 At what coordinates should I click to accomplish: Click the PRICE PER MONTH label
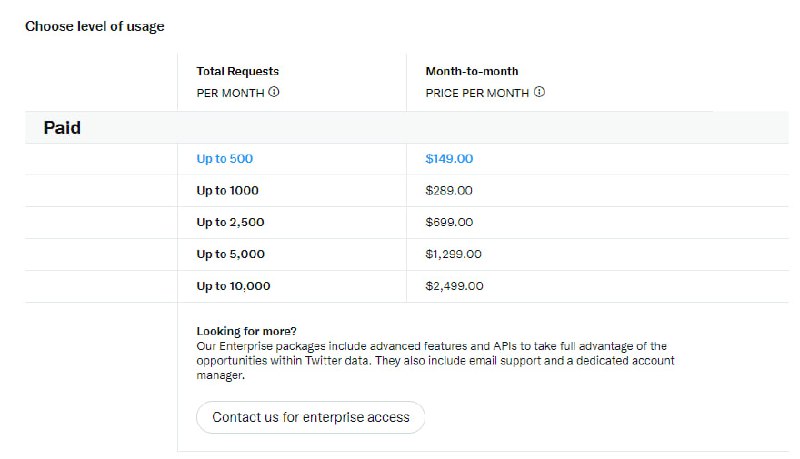[477, 92]
